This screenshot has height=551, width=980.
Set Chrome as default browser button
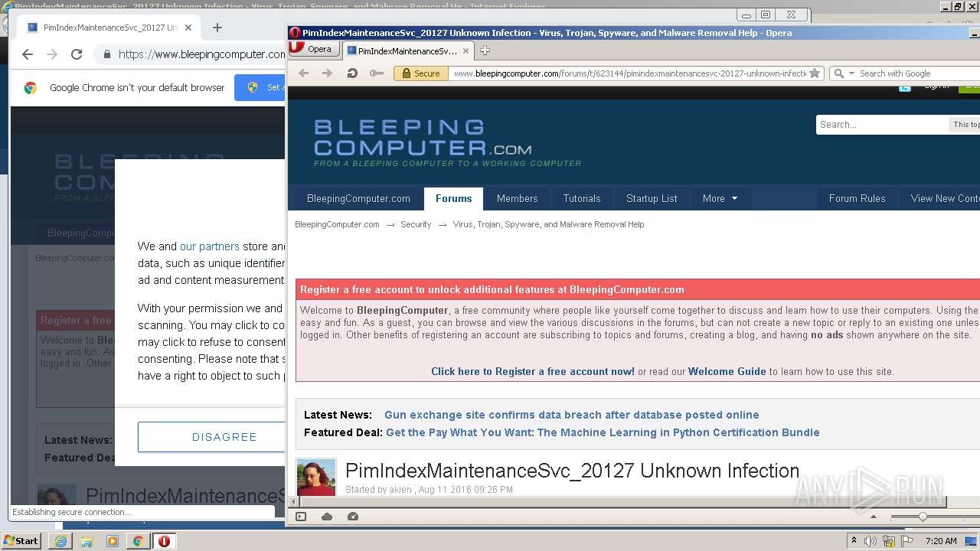point(260,87)
